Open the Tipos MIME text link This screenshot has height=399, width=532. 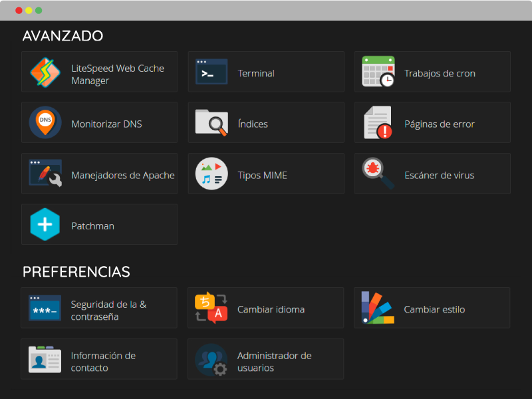[262, 175]
